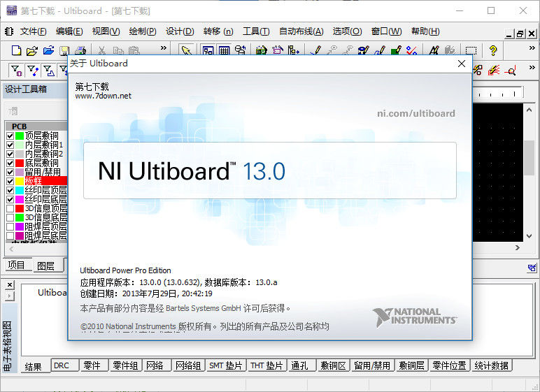Open the 帮助(H) menu

coord(425,31)
